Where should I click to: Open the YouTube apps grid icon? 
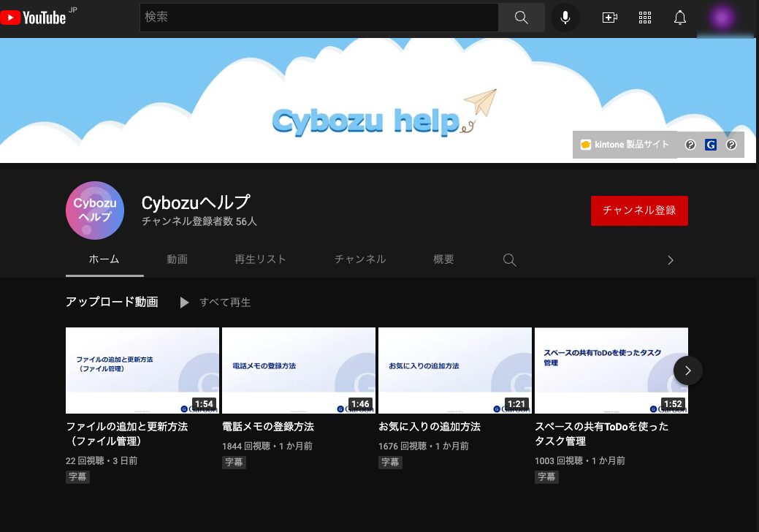pyautogui.click(x=645, y=18)
